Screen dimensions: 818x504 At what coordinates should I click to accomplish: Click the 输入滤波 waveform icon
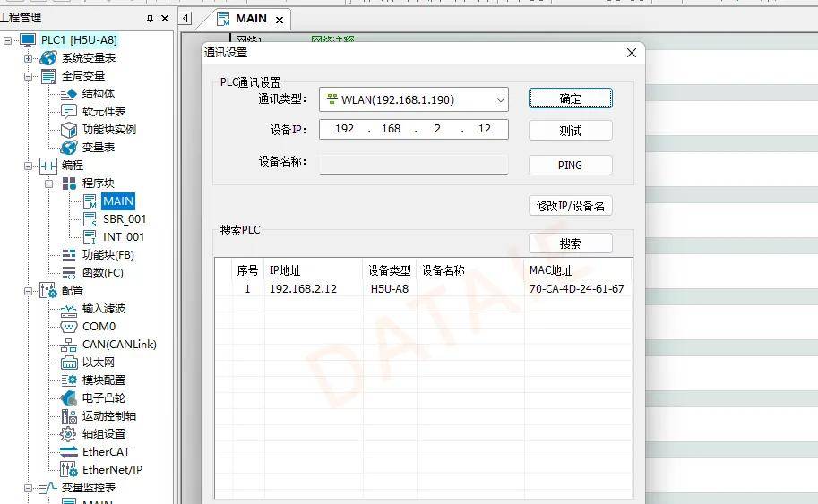coord(69,309)
